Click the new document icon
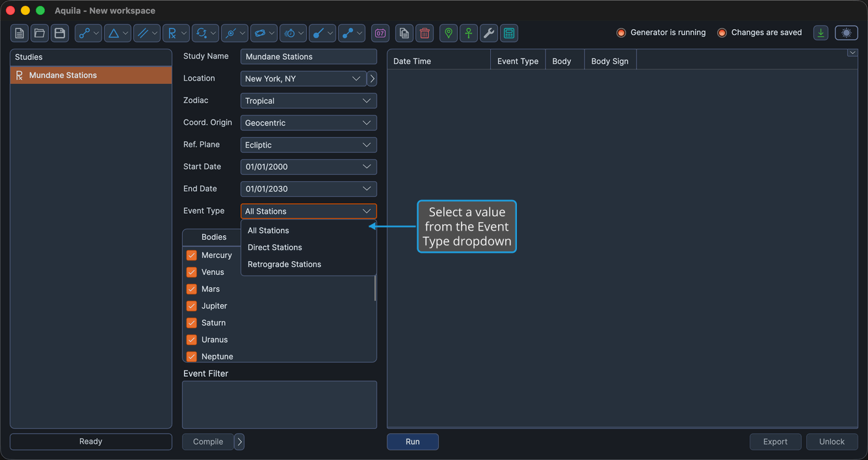The height and width of the screenshot is (460, 868). tap(20, 33)
